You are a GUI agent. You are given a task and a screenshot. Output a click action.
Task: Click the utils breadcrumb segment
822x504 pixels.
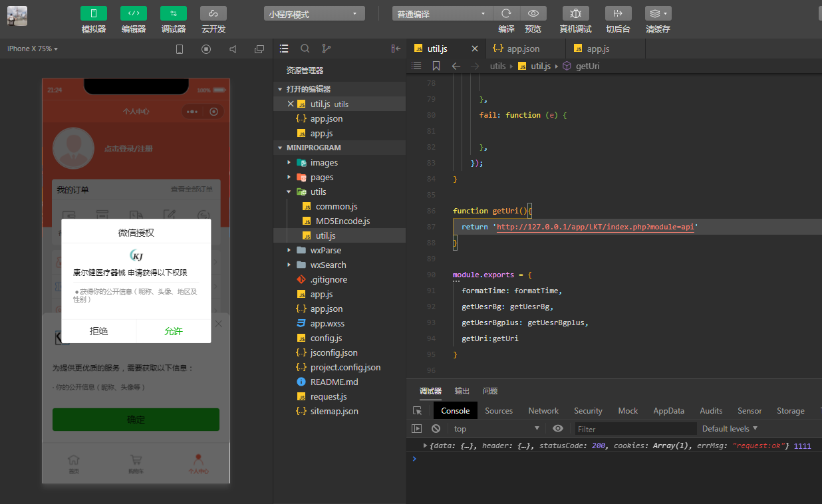[x=498, y=66]
